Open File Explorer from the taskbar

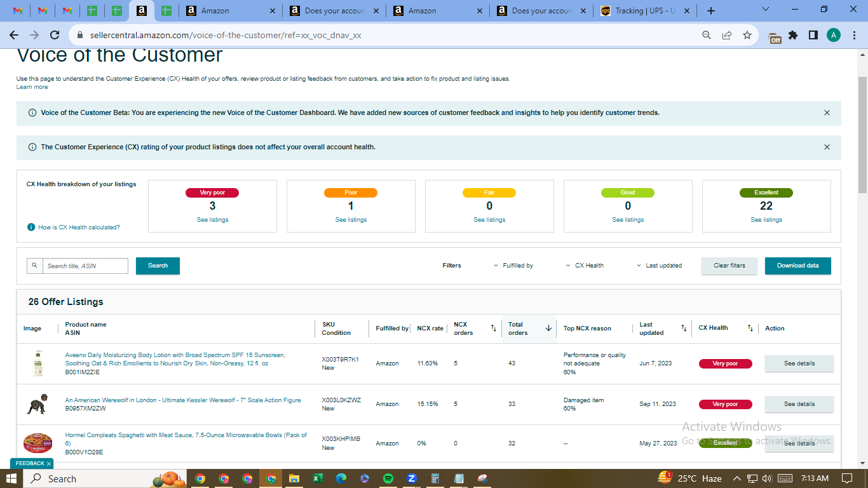tap(294, 478)
